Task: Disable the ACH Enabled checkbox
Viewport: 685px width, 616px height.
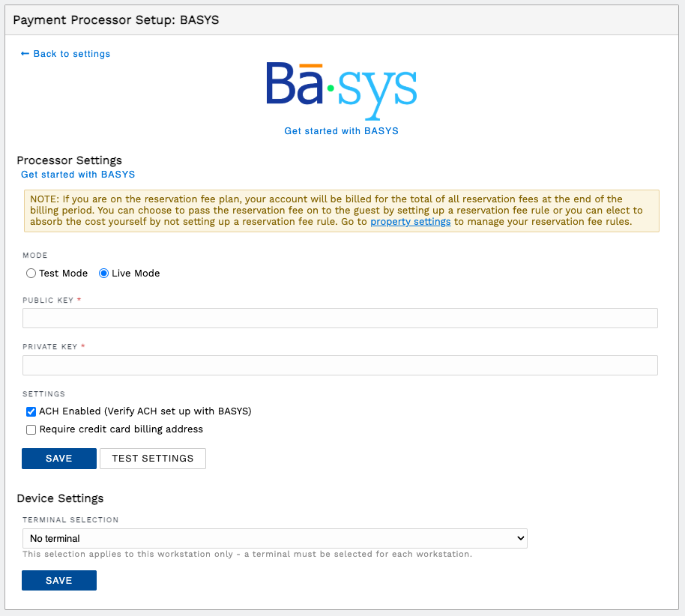Action: coord(31,411)
